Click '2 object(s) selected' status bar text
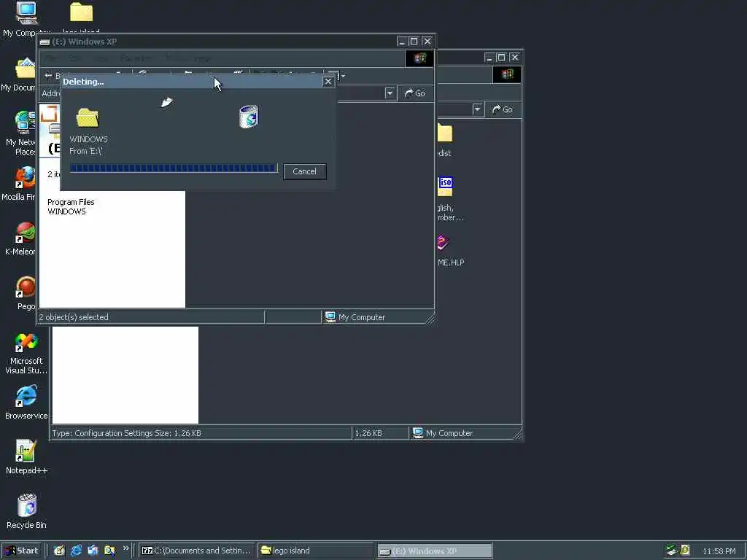This screenshot has height=560, width=747. (74, 317)
